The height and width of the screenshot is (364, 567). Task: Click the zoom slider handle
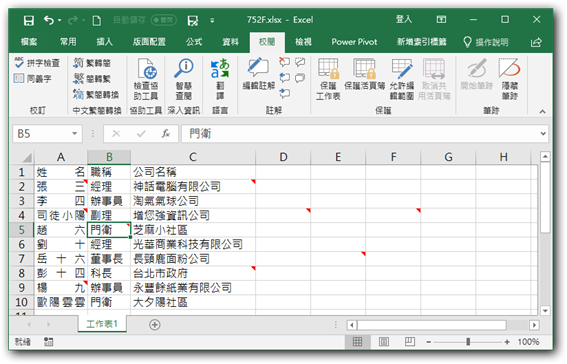468,342
